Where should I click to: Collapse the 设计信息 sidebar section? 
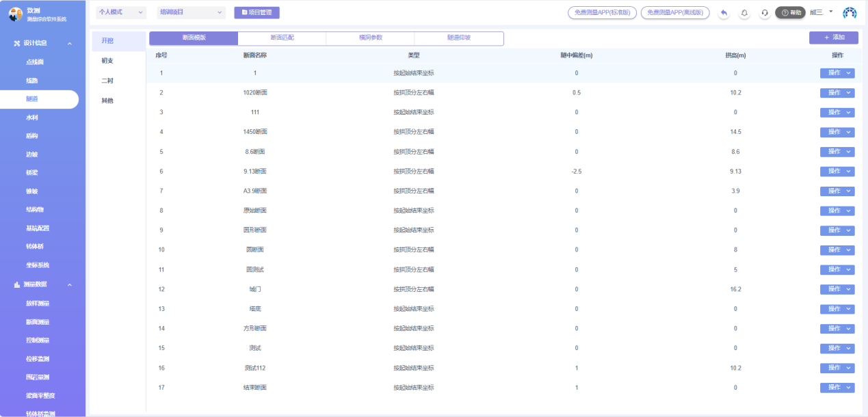tap(70, 44)
